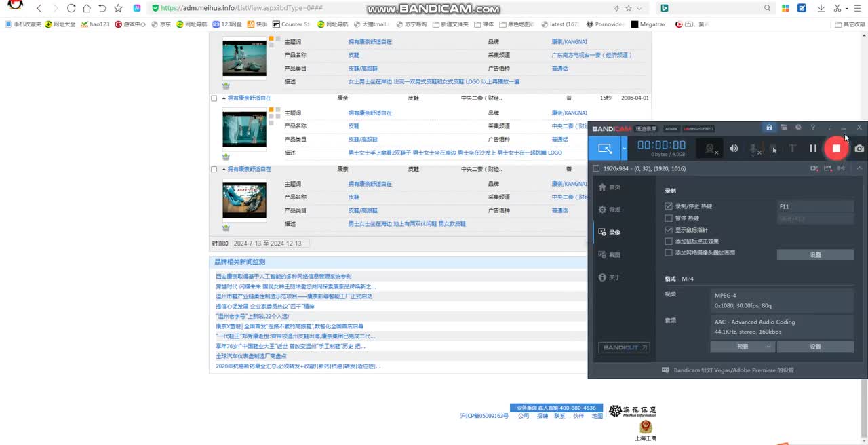Reload the page with refresh icon
Viewport: 868px width, 445px height.
[x=71, y=8]
